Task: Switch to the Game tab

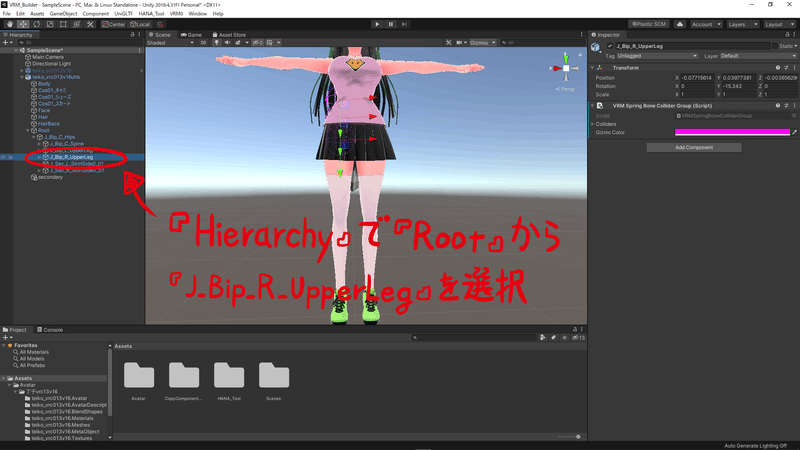Action: (191, 35)
